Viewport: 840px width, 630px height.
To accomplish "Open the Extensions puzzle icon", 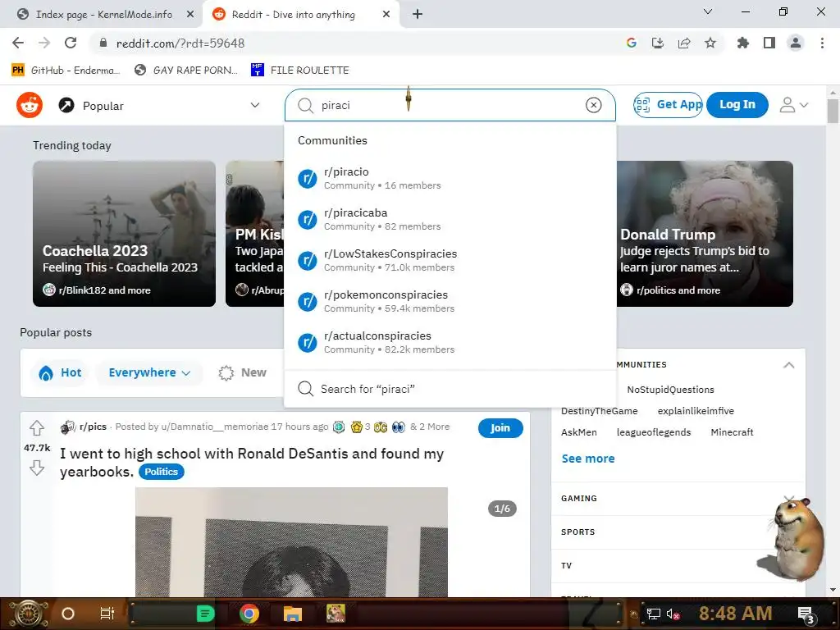I will coord(742,43).
